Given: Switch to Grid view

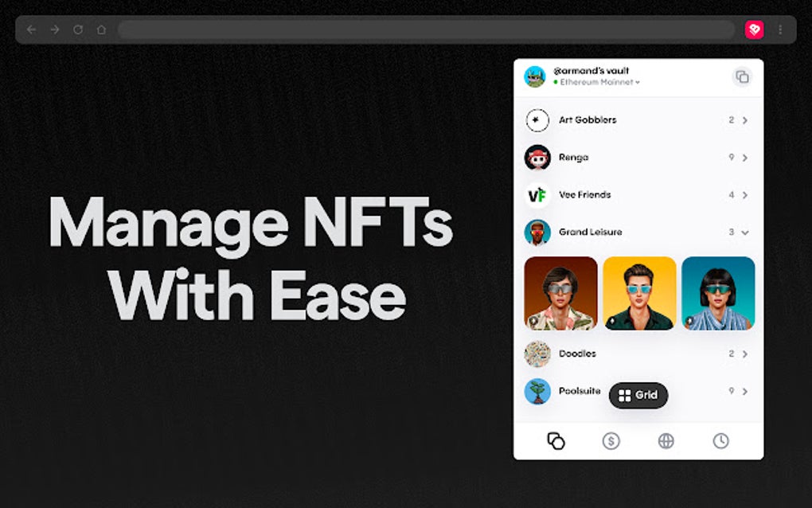Looking at the screenshot, I should [638, 395].
